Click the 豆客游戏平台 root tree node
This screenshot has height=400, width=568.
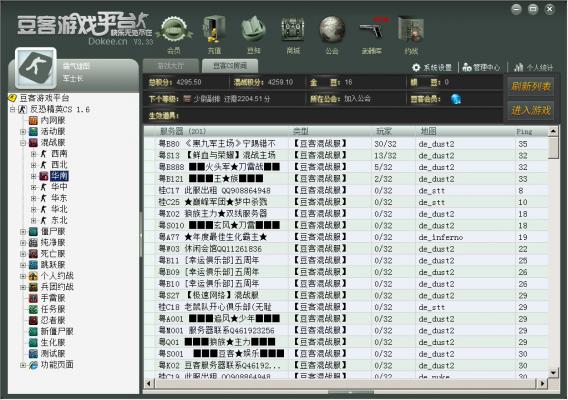pyautogui.click(x=44, y=98)
